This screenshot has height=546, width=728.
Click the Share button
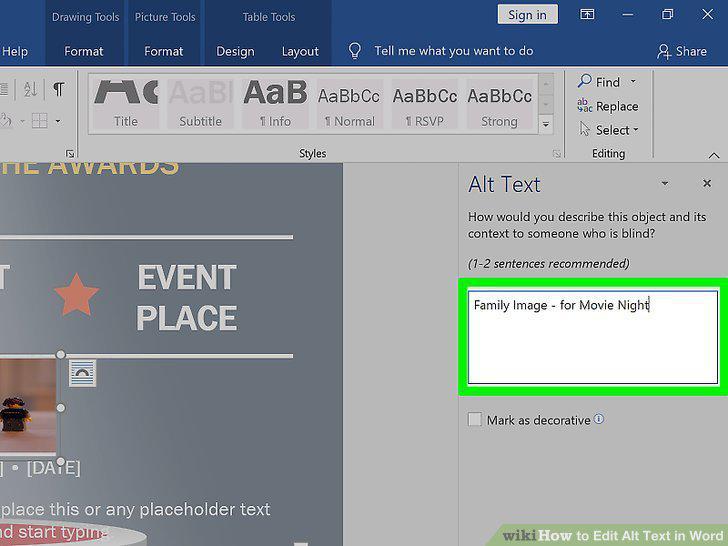(682, 51)
